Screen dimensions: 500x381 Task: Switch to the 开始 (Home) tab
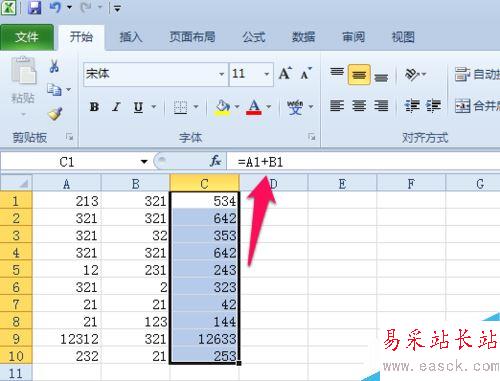tap(81, 37)
